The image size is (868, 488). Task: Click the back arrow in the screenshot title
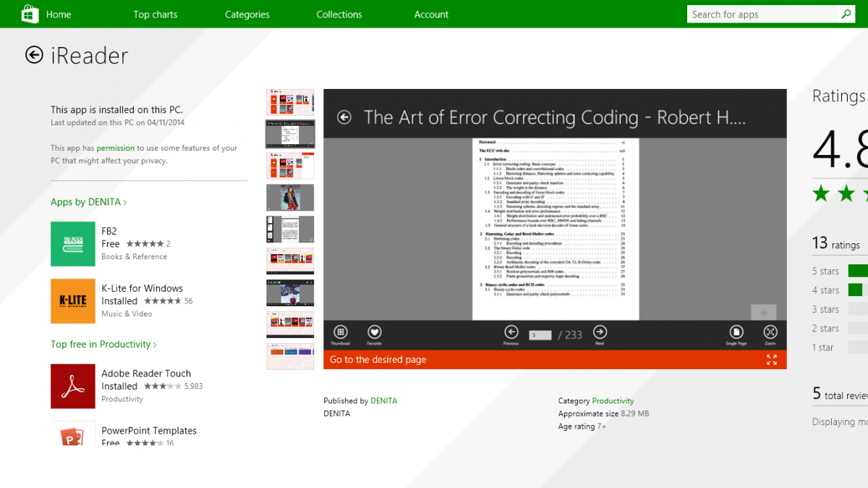[344, 117]
